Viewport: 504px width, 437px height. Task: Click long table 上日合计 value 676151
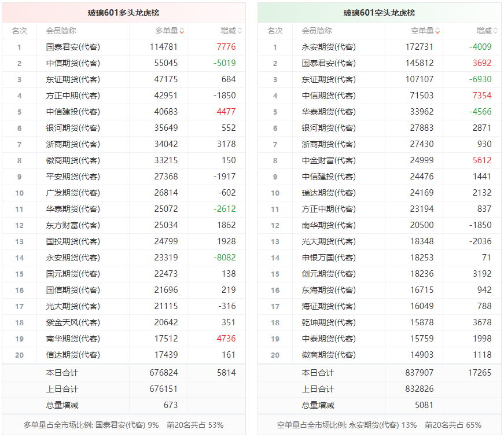point(164,389)
